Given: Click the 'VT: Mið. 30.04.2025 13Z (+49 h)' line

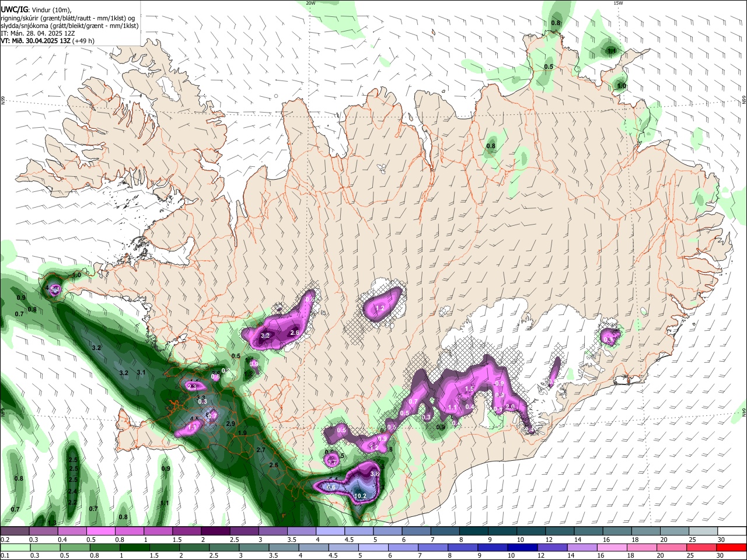Looking at the screenshot, I should (x=47, y=41).
